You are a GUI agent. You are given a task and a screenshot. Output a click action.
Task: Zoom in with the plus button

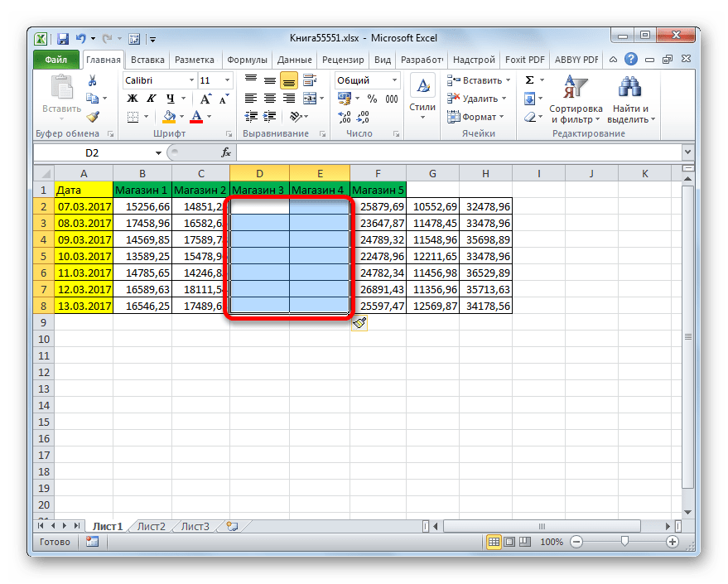(x=672, y=542)
